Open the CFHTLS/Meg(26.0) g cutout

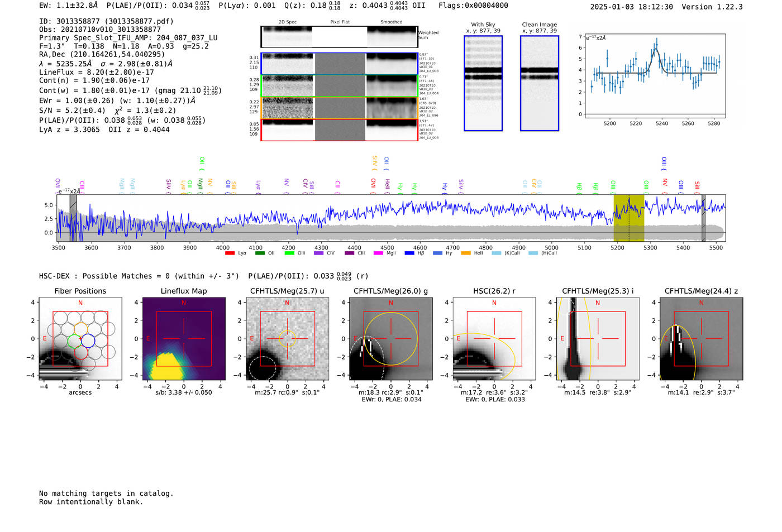[391, 339]
